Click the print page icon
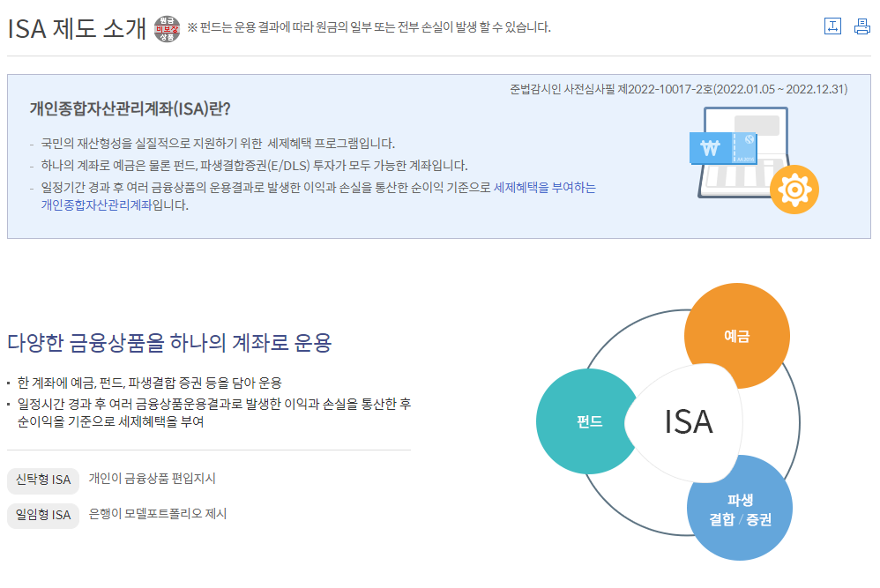This screenshot has width=880, height=588. pyautogui.click(x=862, y=26)
